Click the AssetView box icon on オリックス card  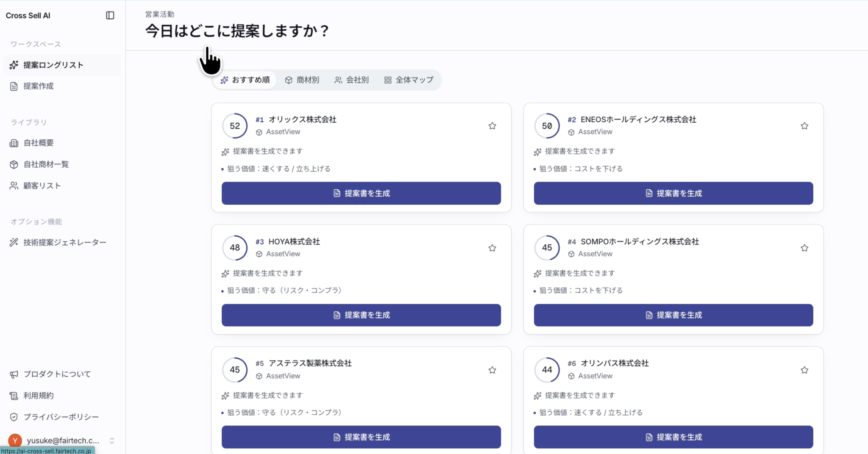[x=259, y=132]
